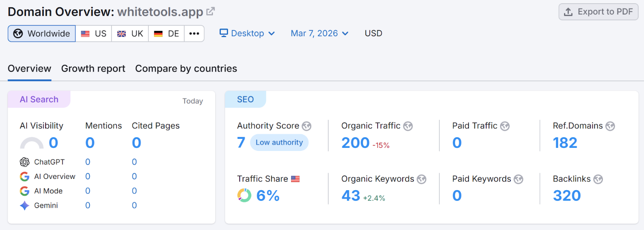644x230 pixels.
Task: Open the 182 referring domains link
Action: (x=565, y=143)
